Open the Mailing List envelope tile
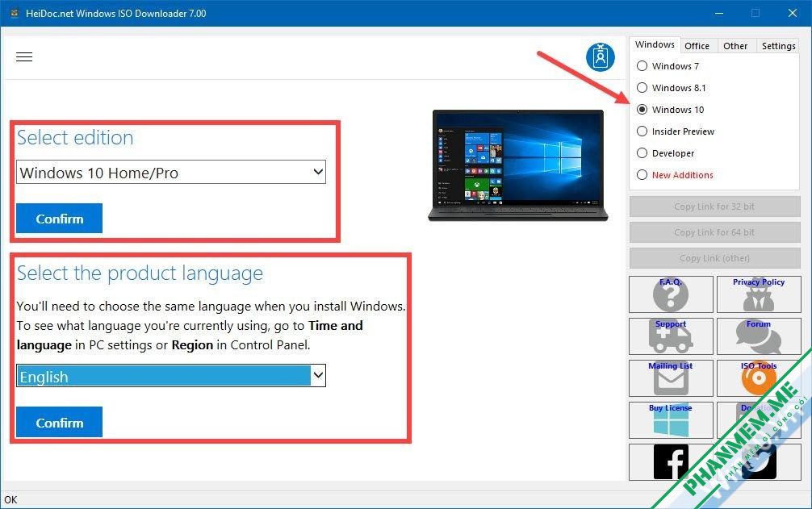812x509 pixels. [671, 378]
